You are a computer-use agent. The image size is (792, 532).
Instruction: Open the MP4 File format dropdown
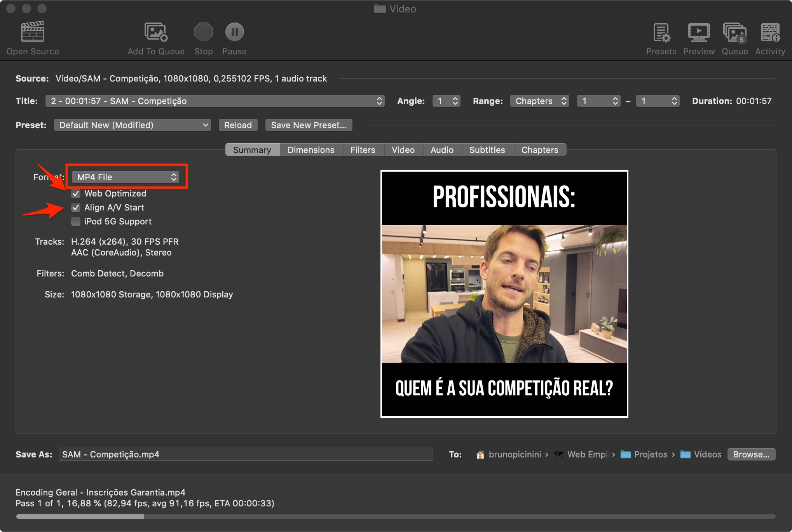126,177
